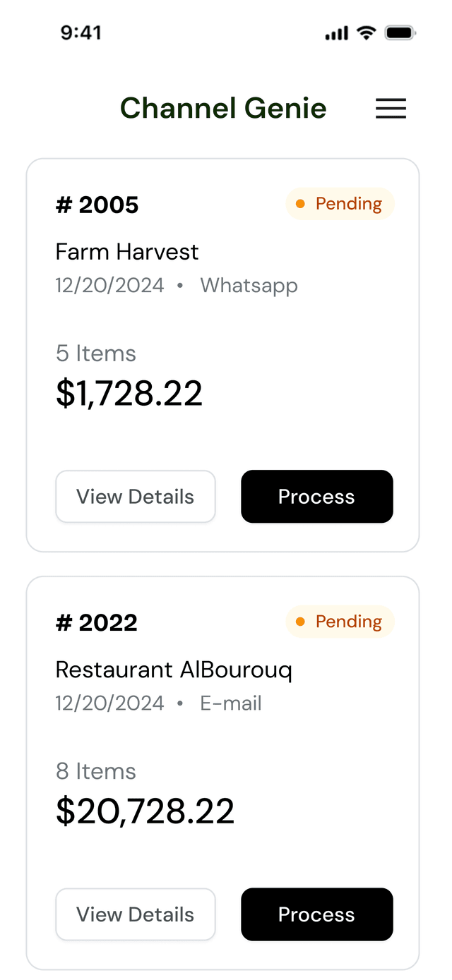Process the Farm Harvest order

coord(316,497)
